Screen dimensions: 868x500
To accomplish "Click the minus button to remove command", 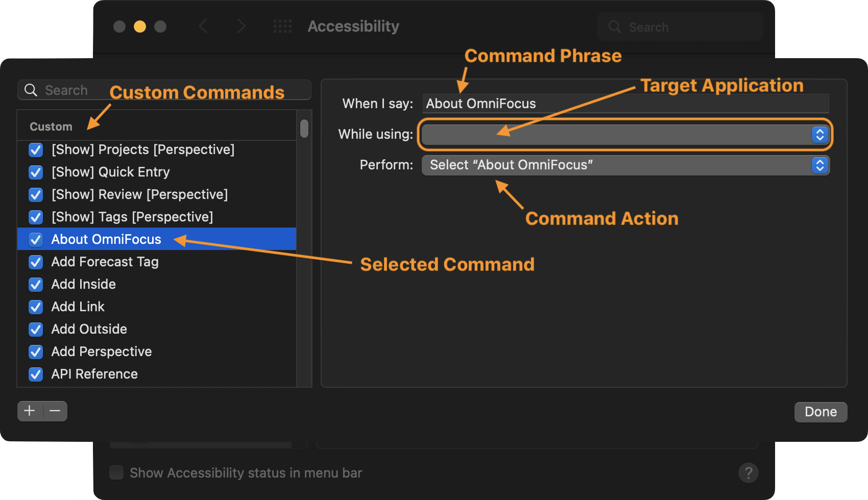I will tap(55, 411).
